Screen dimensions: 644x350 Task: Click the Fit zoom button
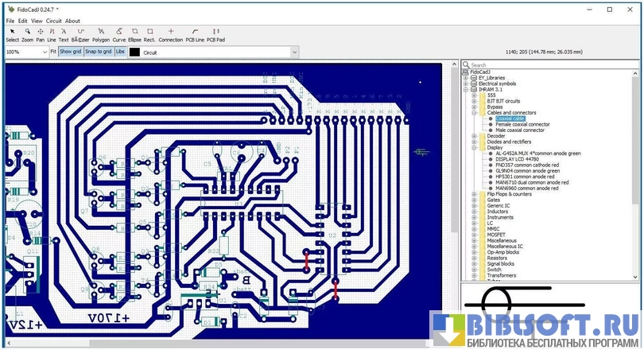53,52
